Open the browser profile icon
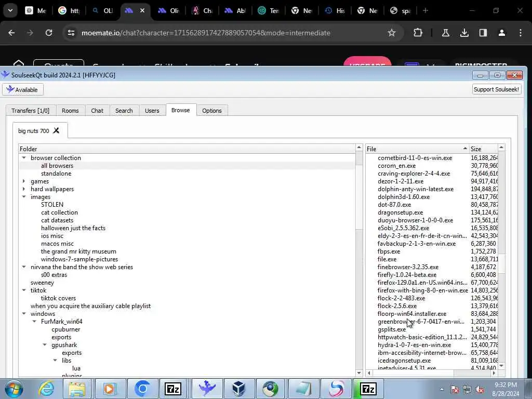 (502, 33)
